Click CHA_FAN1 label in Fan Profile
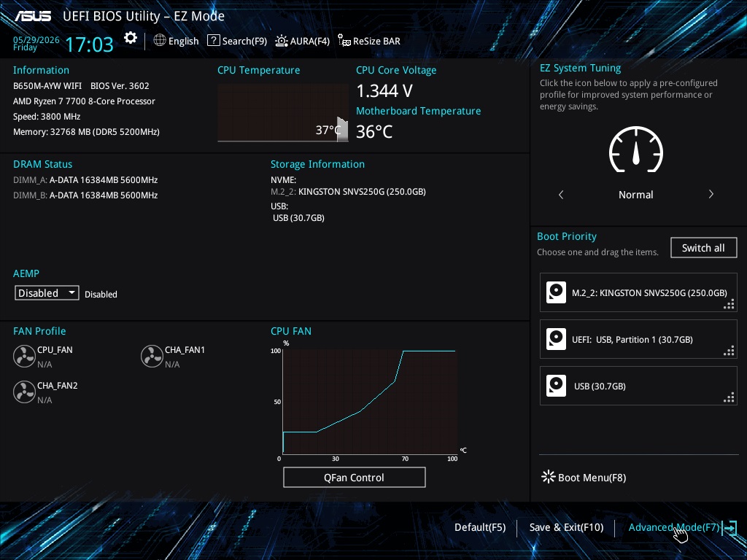This screenshot has width=747, height=560. pos(185,349)
